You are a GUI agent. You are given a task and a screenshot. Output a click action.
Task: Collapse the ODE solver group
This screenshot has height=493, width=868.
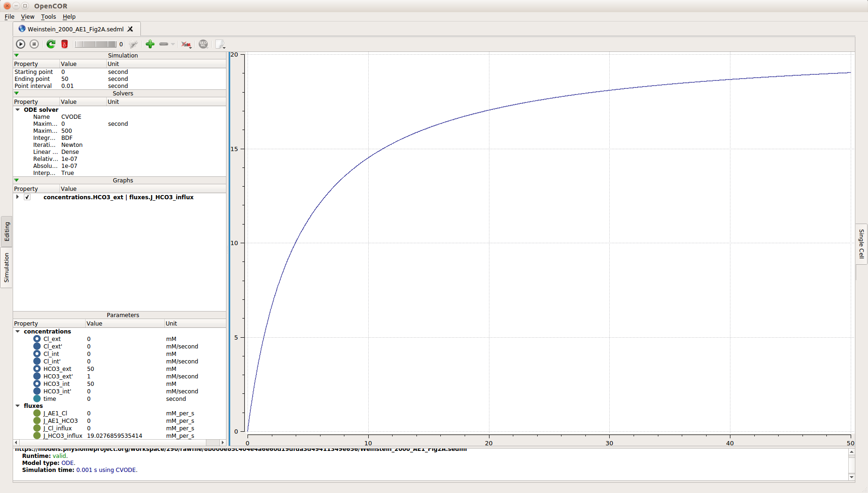click(x=18, y=110)
